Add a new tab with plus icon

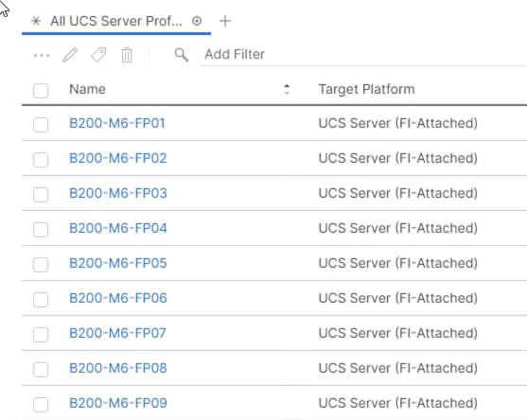pyautogui.click(x=225, y=21)
